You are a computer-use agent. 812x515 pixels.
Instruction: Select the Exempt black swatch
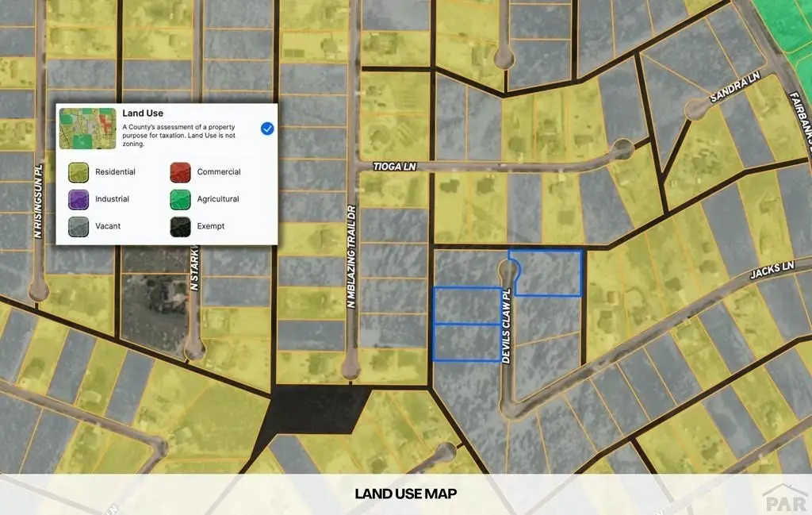[180, 226]
